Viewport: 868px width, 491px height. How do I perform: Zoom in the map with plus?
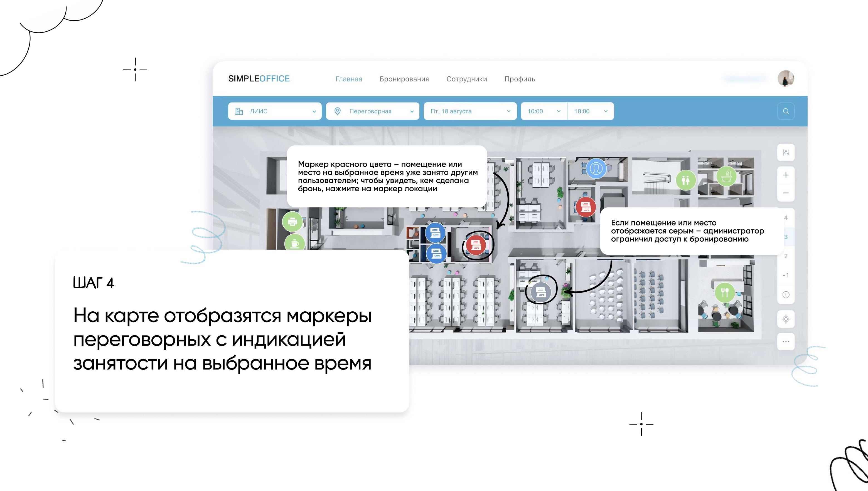(x=786, y=175)
